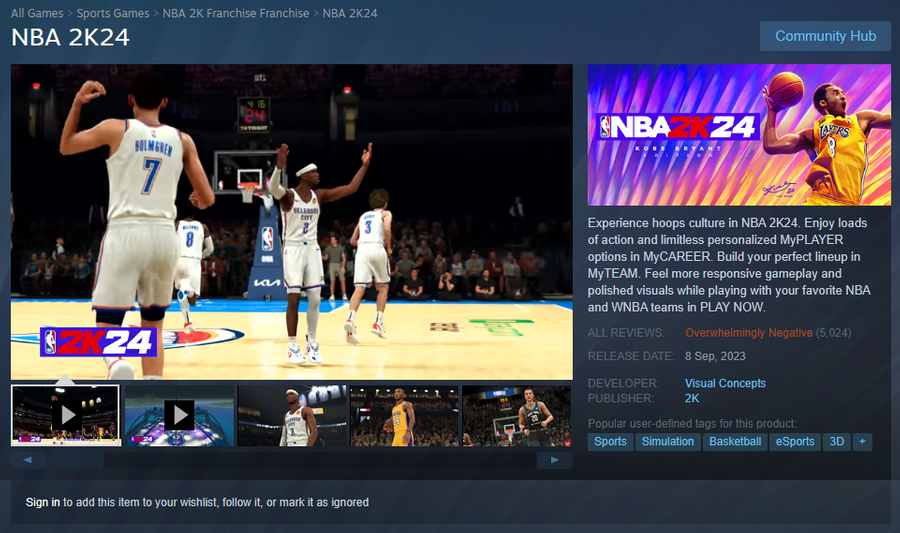Open the All Games breadcrumb link
900x533 pixels.
tap(37, 13)
